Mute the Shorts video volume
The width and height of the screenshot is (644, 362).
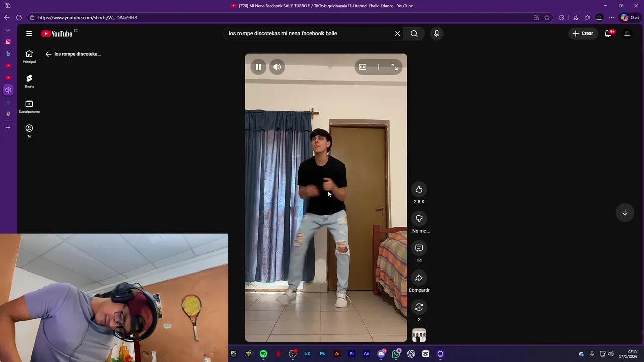(277, 67)
